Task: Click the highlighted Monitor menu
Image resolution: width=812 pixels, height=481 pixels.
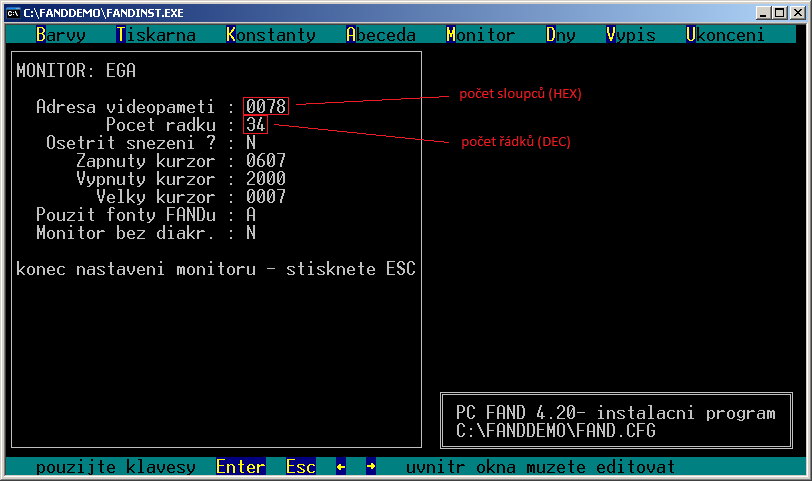Action: 481,35
